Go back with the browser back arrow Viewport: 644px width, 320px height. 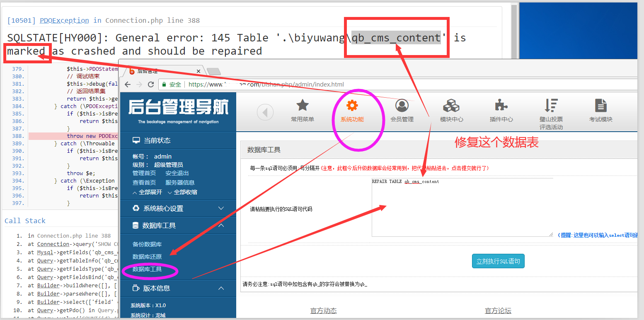128,84
